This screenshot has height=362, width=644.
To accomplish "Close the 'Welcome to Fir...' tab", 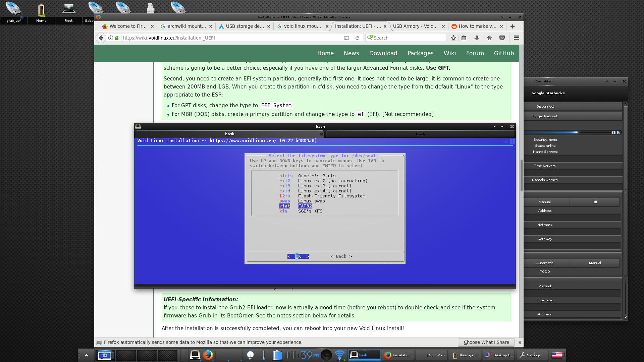I will [152, 26].
